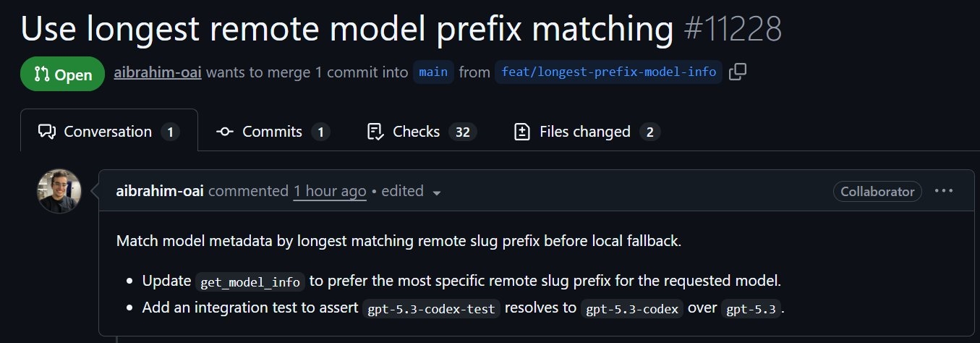
Task: Open the Files changed tab
Action: [x=586, y=132]
